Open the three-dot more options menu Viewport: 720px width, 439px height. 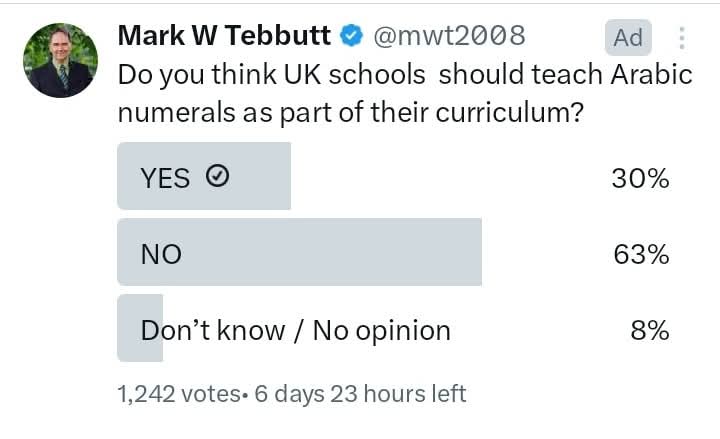tap(682, 38)
